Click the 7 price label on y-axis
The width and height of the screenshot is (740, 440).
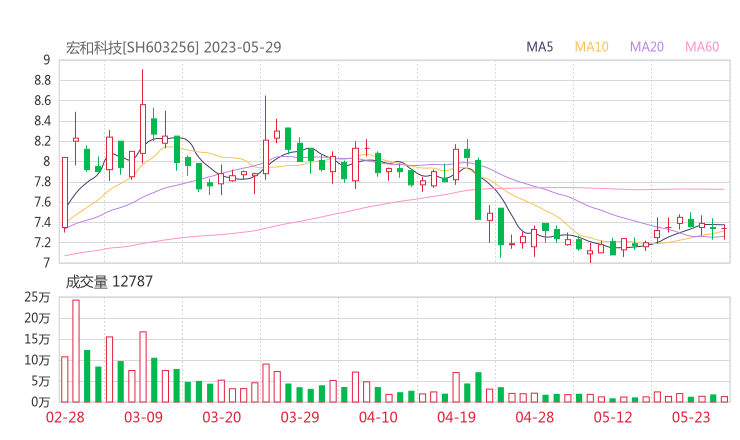47,263
